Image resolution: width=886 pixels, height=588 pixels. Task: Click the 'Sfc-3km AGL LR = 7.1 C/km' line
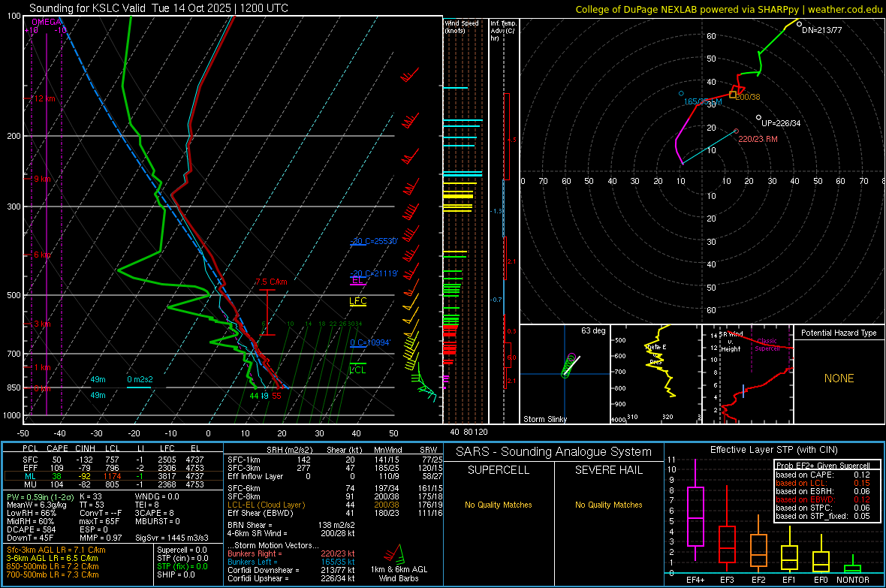pos(56,550)
